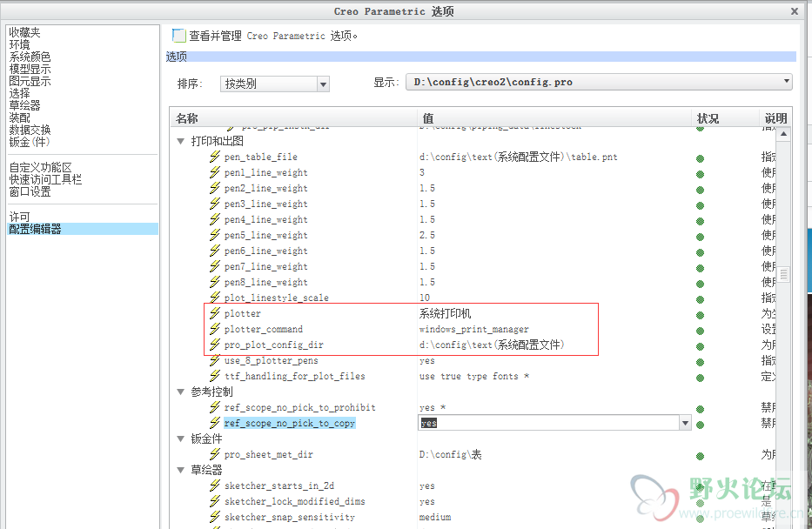Click the lightning icon beside pen1_line_weight

pyautogui.click(x=215, y=172)
